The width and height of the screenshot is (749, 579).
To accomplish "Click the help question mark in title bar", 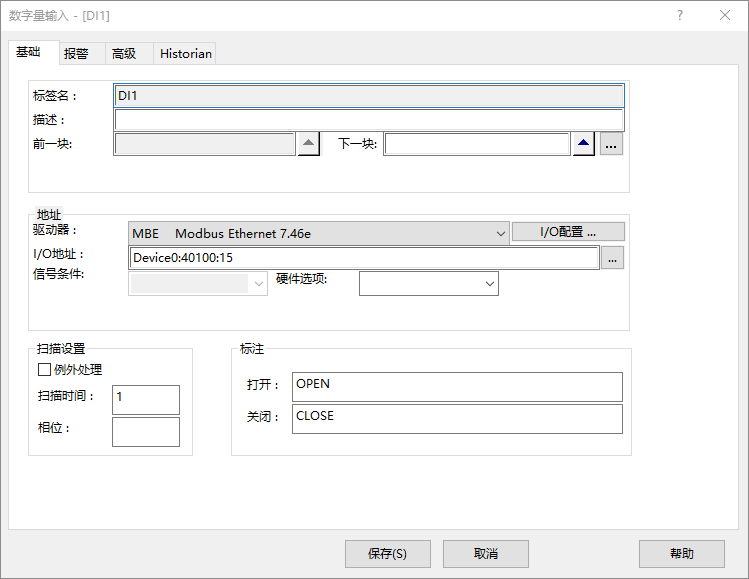I will pyautogui.click(x=680, y=15).
